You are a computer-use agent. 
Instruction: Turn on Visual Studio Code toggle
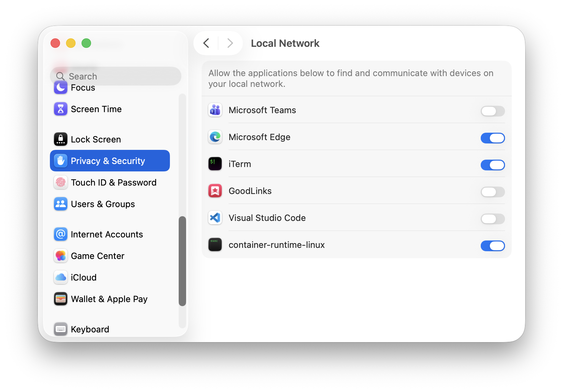click(x=493, y=219)
